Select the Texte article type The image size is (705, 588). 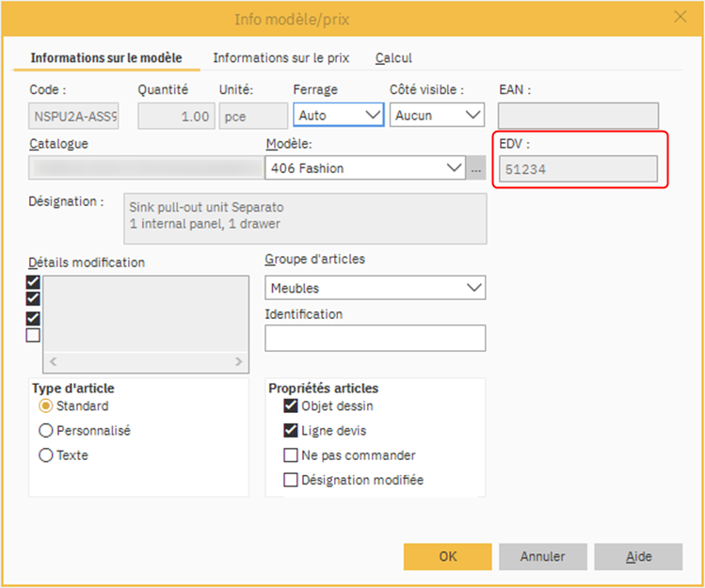tap(45, 455)
